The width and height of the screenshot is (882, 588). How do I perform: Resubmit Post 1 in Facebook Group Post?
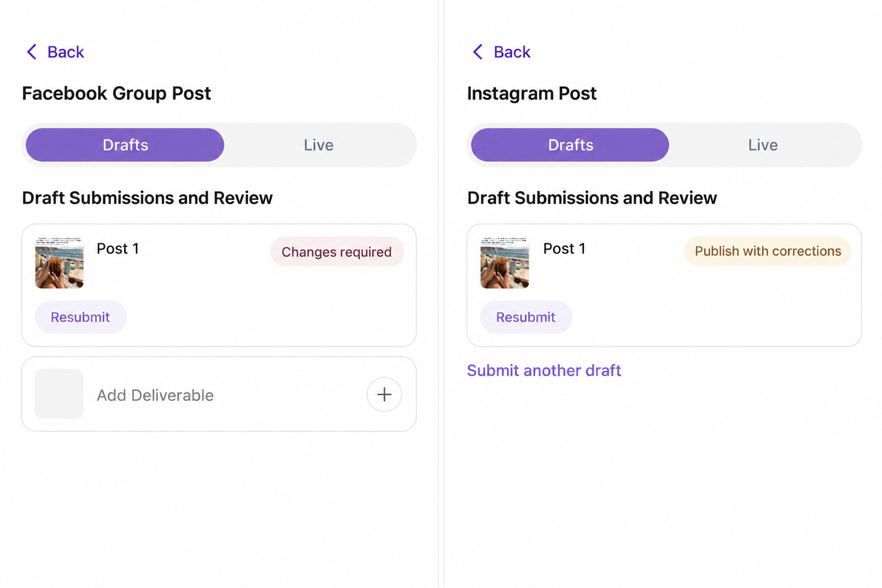[x=80, y=317]
